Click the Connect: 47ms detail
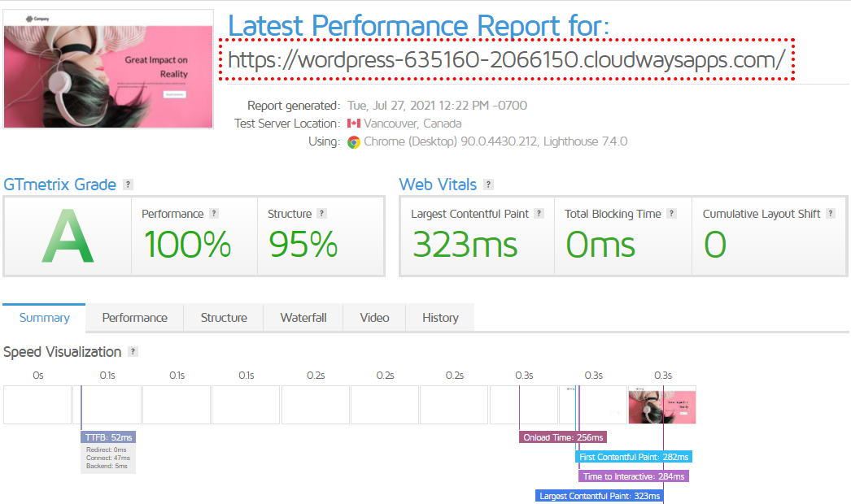851x504 pixels. 108,458
